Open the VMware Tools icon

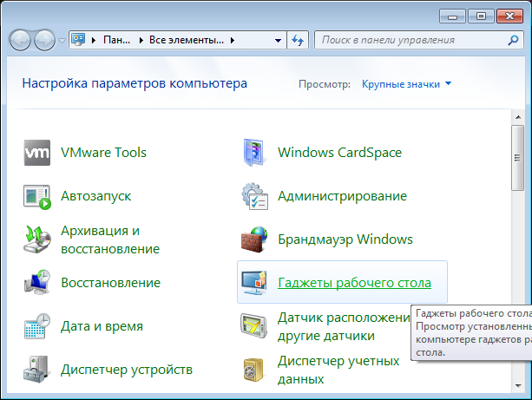pyautogui.click(x=37, y=153)
